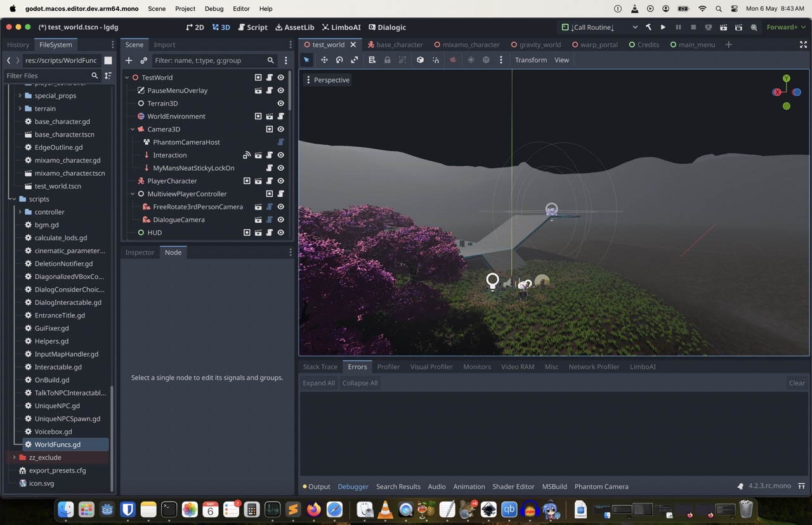Click the Expand All button
812x525 pixels.
click(318, 383)
